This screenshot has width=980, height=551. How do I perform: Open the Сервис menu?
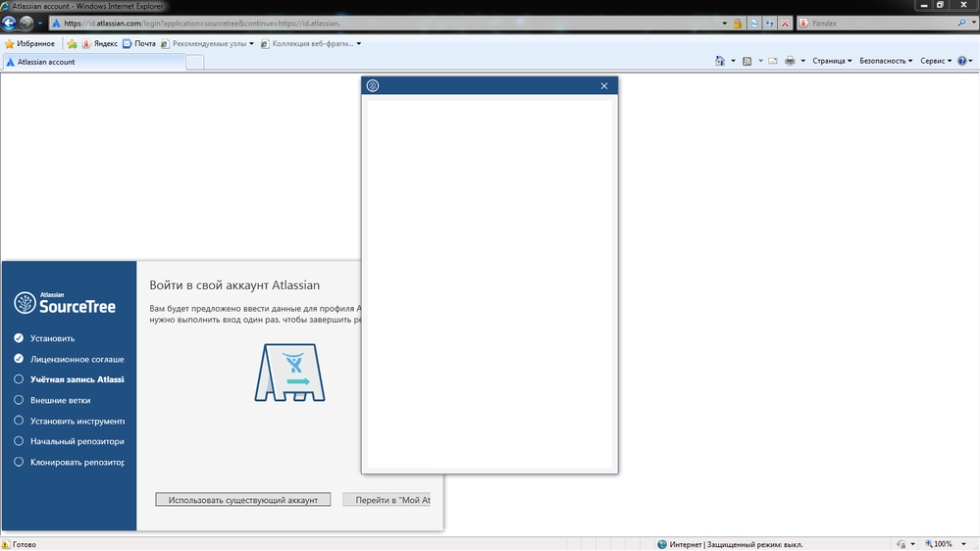click(x=936, y=61)
